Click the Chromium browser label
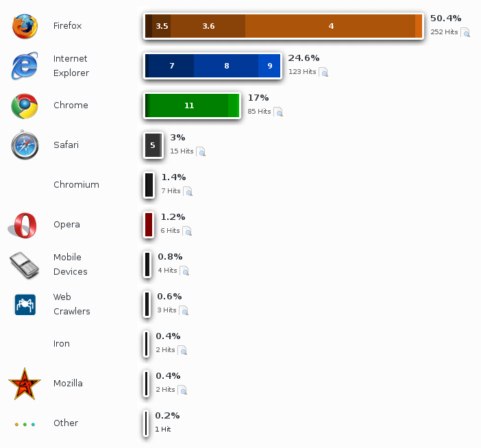This screenshot has width=481, height=448. (76, 184)
